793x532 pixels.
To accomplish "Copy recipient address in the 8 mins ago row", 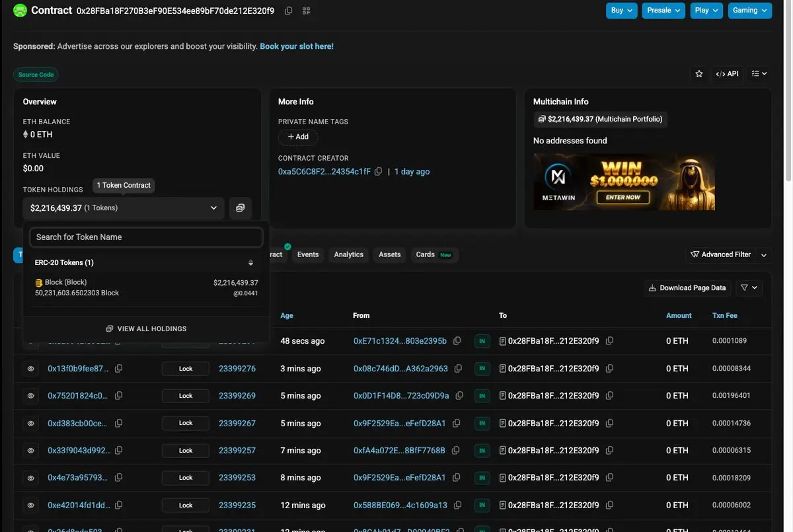I will tap(610, 478).
